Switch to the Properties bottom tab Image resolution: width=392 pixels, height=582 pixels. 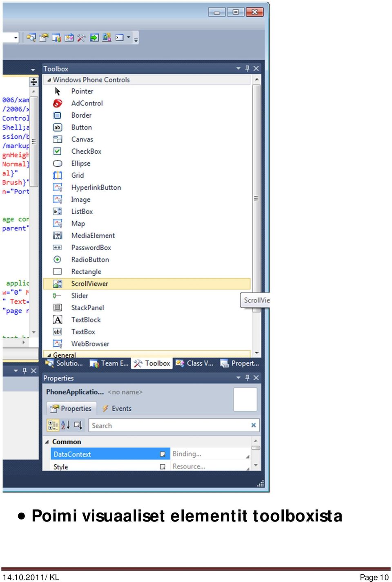(240, 363)
